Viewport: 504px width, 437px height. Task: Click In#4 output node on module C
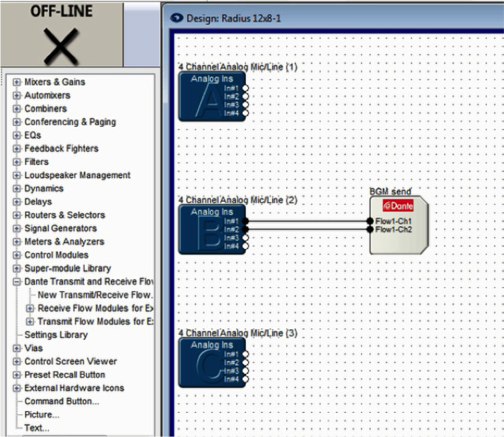click(245, 379)
